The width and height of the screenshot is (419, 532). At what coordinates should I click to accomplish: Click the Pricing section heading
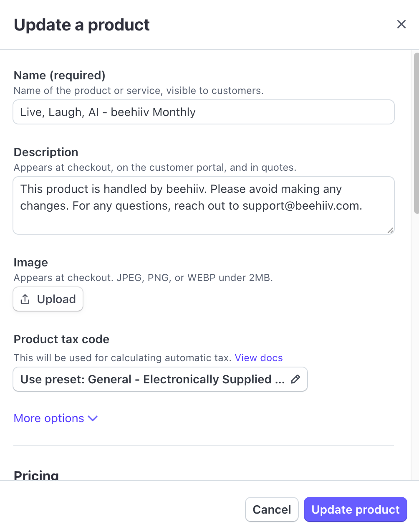pyautogui.click(x=36, y=475)
